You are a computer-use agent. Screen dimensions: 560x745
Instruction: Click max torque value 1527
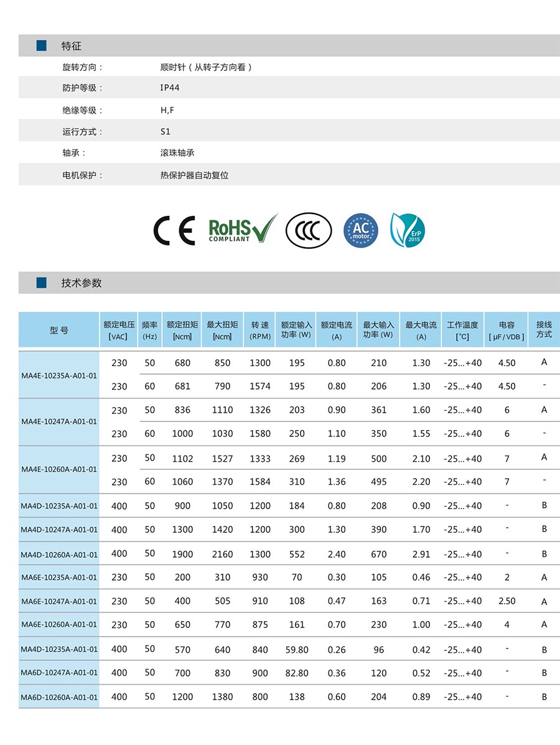(x=222, y=459)
